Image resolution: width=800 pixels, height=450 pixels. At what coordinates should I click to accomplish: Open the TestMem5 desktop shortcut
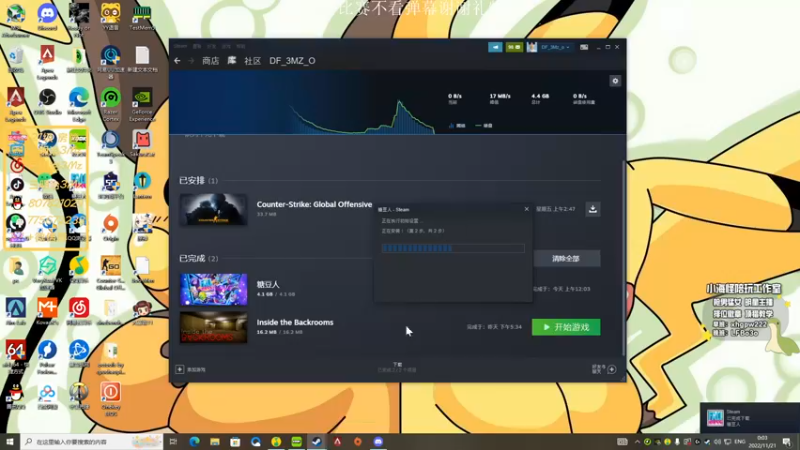(142, 17)
